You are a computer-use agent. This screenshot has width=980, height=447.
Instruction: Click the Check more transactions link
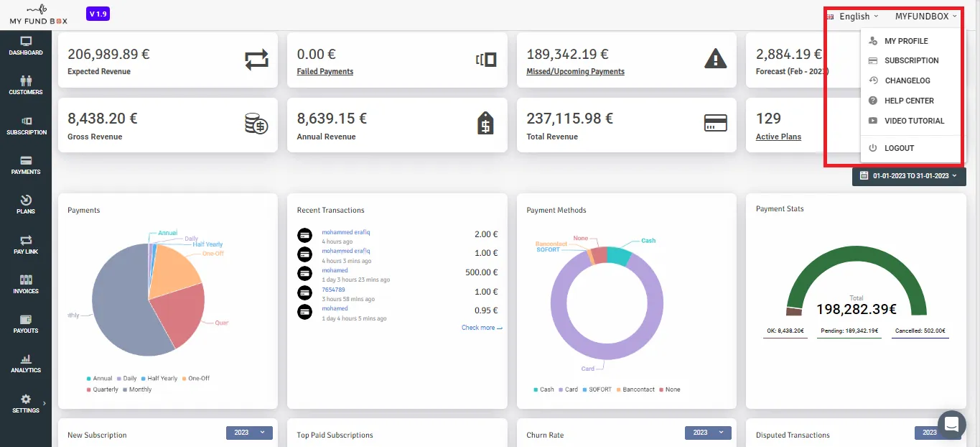tap(482, 328)
